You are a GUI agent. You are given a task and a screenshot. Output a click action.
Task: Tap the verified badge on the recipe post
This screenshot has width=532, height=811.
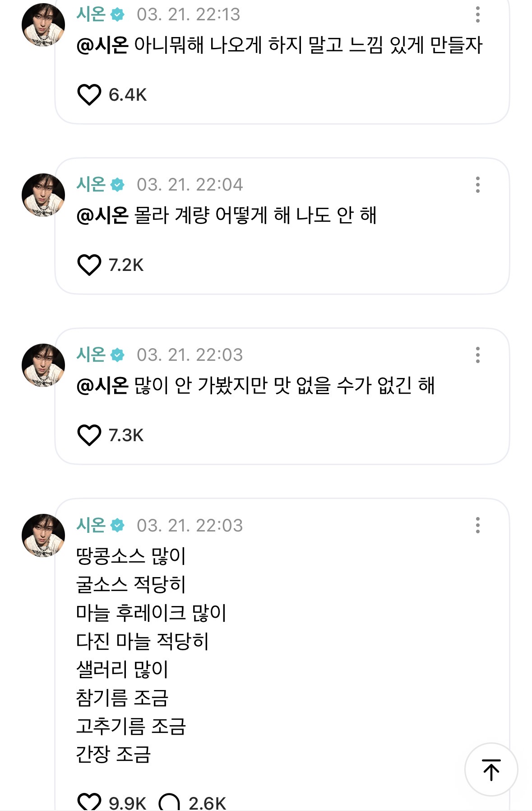pyautogui.click(x=117, y=526)
